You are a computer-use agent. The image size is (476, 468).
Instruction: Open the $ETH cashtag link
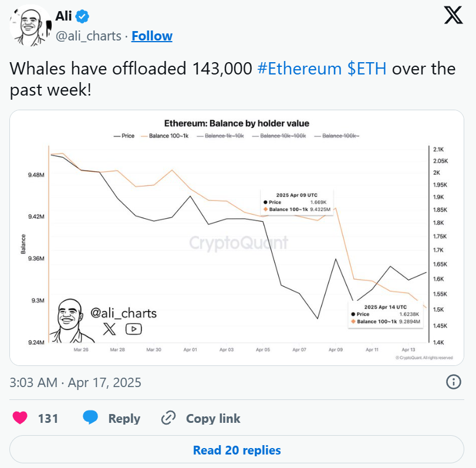(x=367, y=69)
